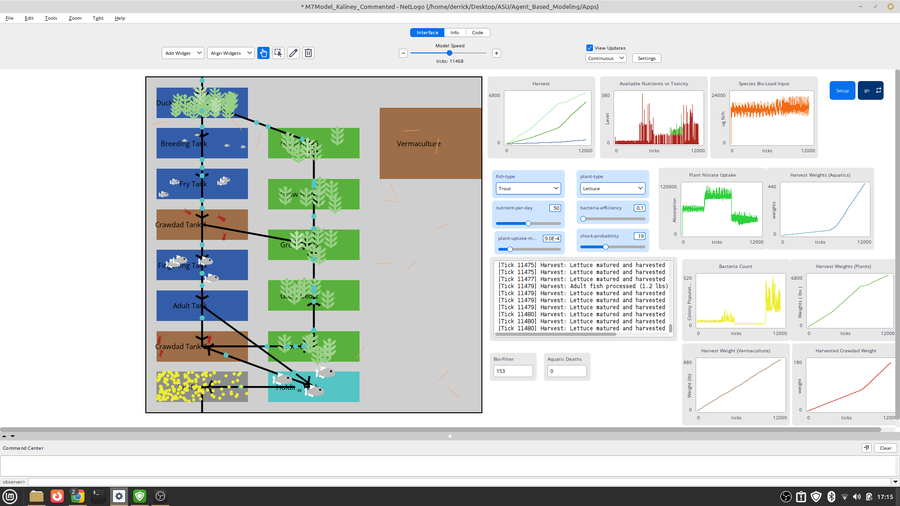900x506 pixels.
Task: Click the Vermaculture patch in view
Action: pyautogui.click(x=430, y=143)
